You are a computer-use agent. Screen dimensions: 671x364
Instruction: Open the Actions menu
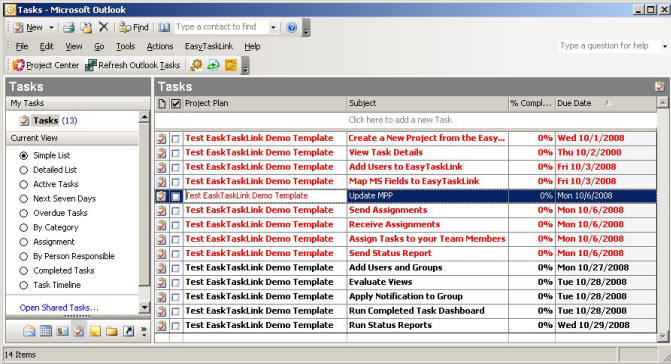pyautogui.click(x=160, y=46)
